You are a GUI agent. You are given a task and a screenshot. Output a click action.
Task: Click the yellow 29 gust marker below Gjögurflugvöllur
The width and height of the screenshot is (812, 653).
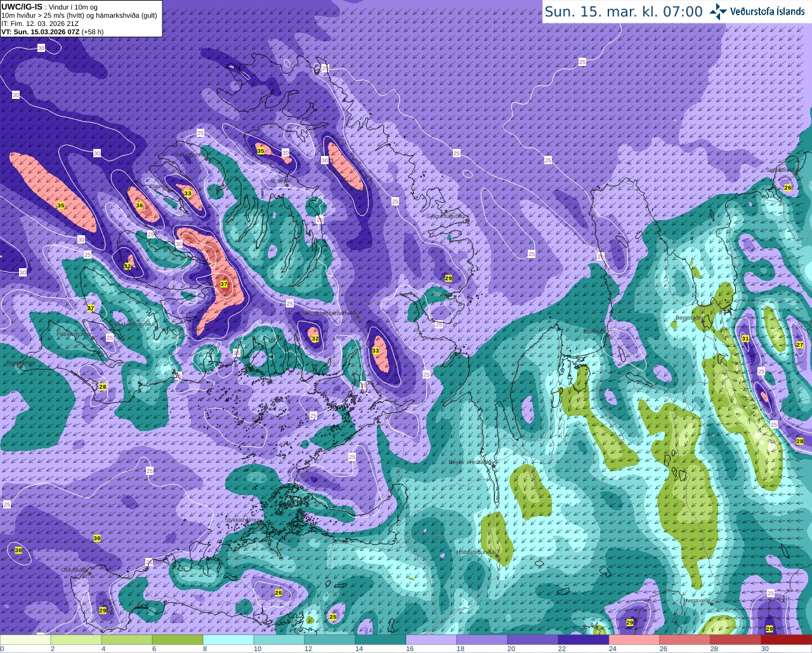pos(448,278)
